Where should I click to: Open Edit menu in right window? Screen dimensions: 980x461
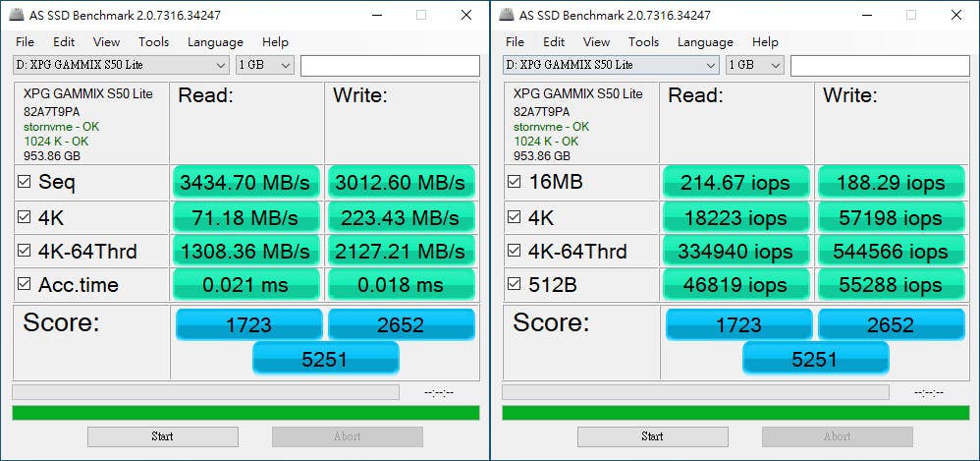(x=554, y=42)
